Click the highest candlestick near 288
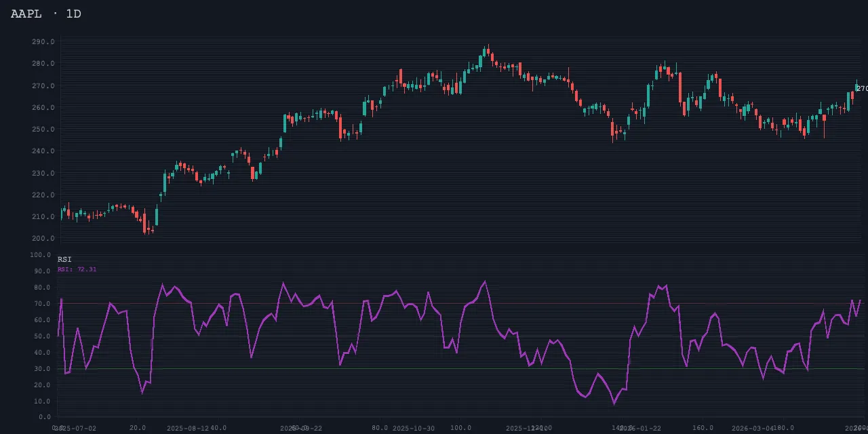This screenshot has height=434, width=868. coord(488,52)
